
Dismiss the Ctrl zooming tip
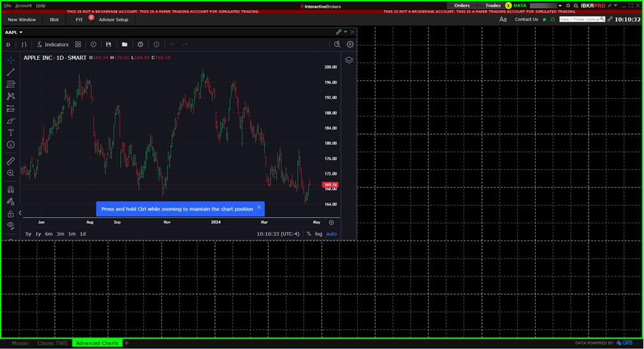pyautogui.click(x=259, y=207)
